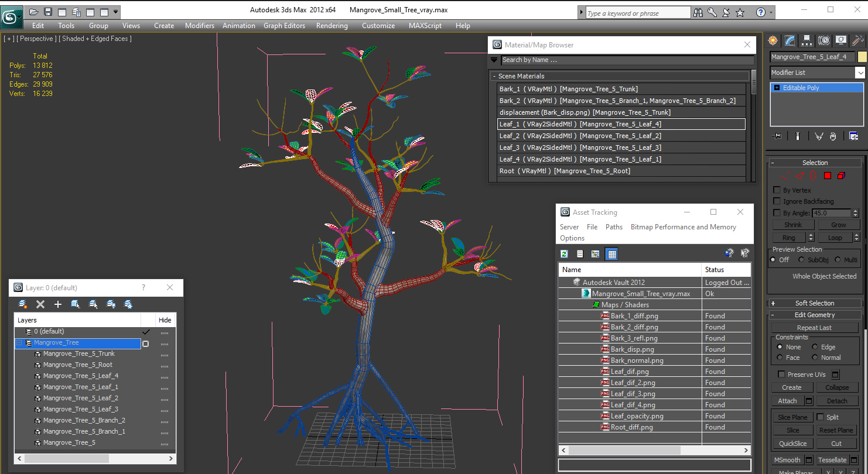Open the Create command panel tab
The width and height of the screenshot is (868, 474).
pos(773,40)
